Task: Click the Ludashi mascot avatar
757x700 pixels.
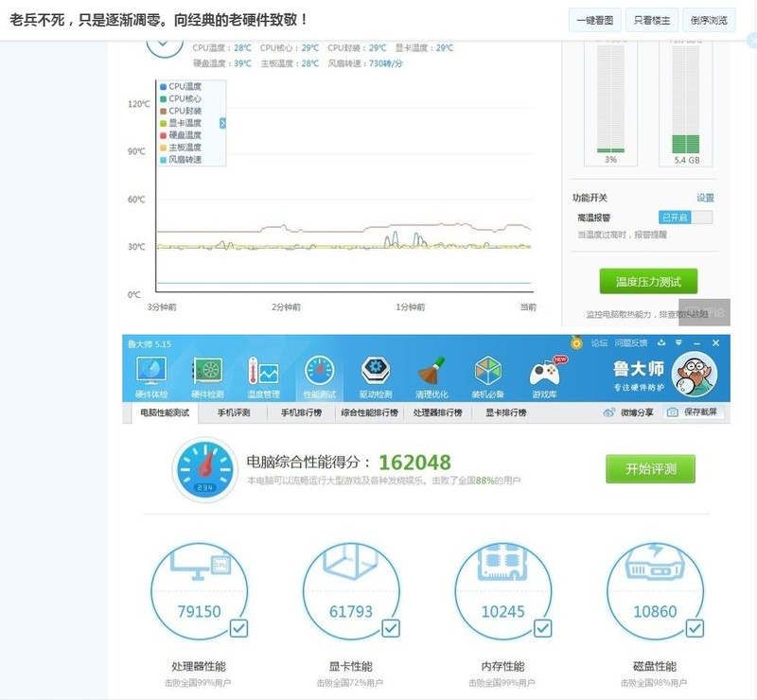Action: pos(695,374)
